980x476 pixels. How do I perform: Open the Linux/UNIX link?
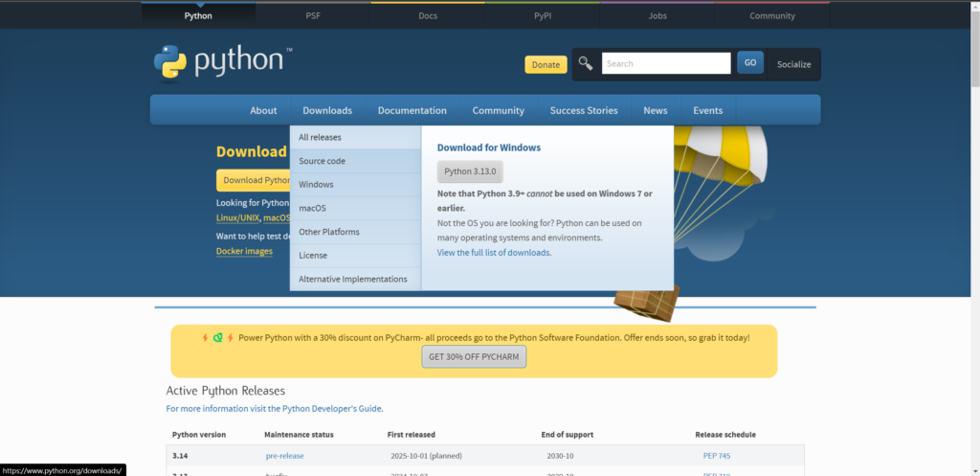tap(237, 218)
